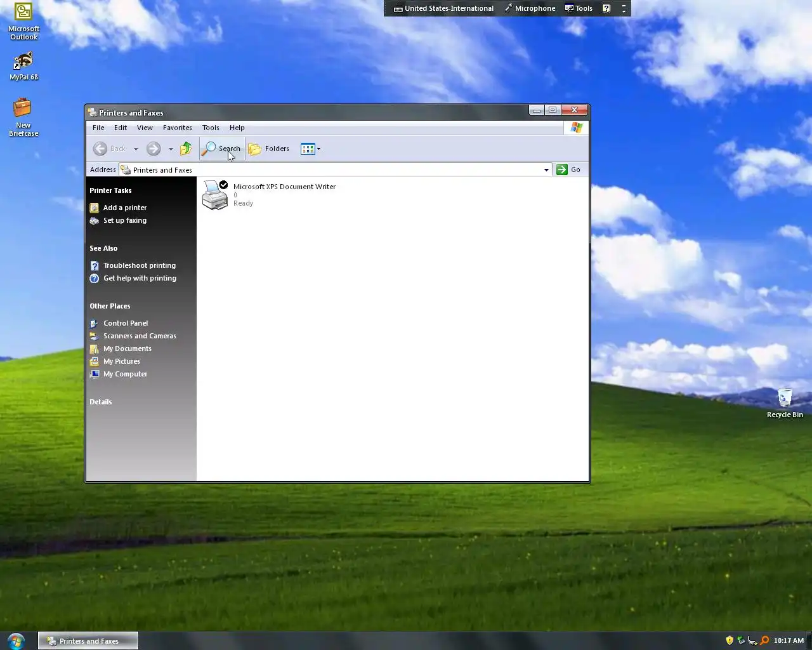Click Printers and Faxes taskbar button
This screenshot has width=812, height=650.
[88, 641]
